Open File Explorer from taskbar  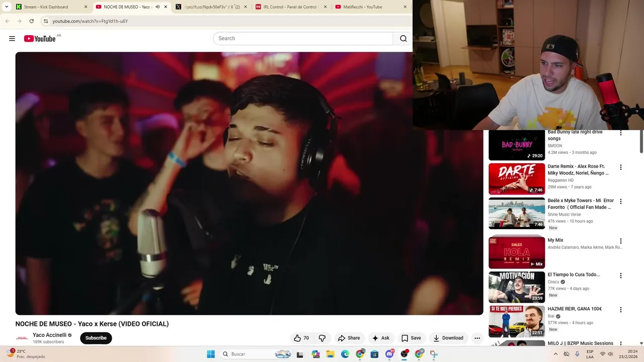click(x=330, y=354)
